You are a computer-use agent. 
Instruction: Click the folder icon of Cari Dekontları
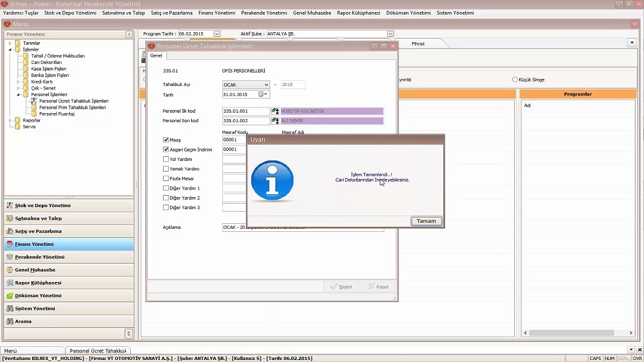(x=26, y=62)
